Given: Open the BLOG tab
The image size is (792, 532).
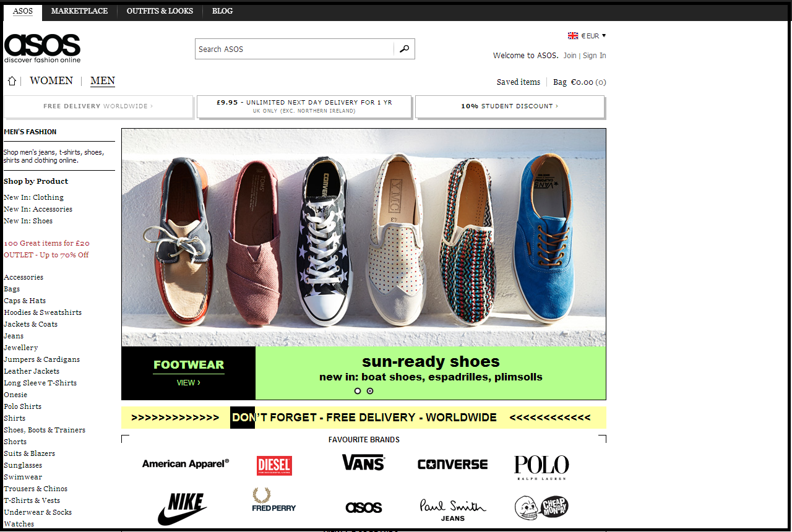Looking at the screenshot, I should 222,11.
